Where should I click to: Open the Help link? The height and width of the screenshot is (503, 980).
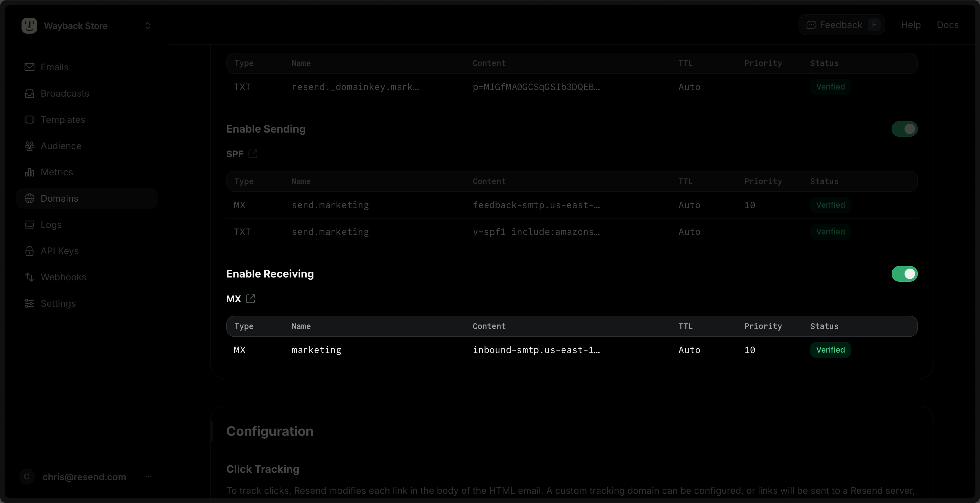point(910,25)
